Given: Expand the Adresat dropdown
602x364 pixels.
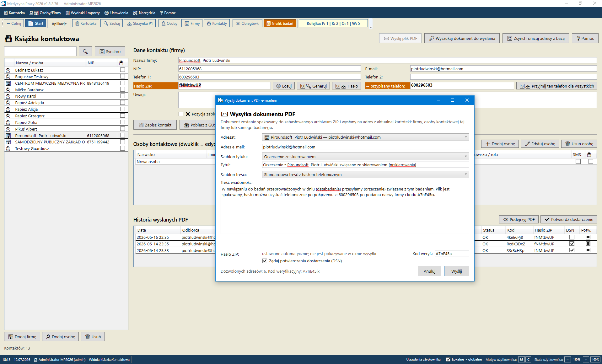Looking at the screenshot, I should (365, 137).
